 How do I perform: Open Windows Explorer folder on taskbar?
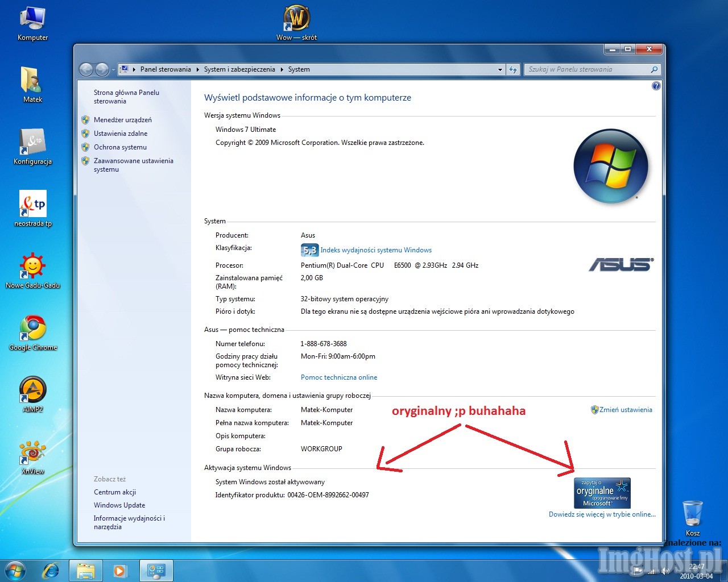pyautogui.click(x=85, y=571)
